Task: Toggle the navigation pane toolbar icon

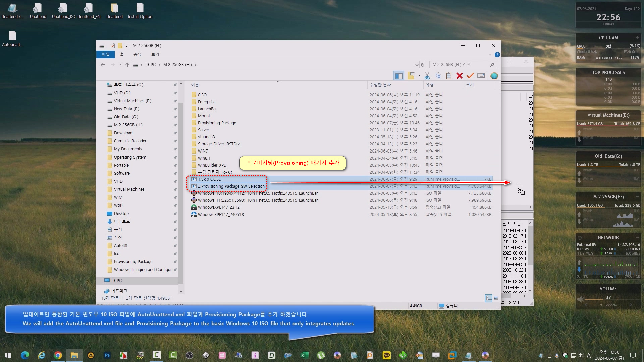Action: (399, 76)
